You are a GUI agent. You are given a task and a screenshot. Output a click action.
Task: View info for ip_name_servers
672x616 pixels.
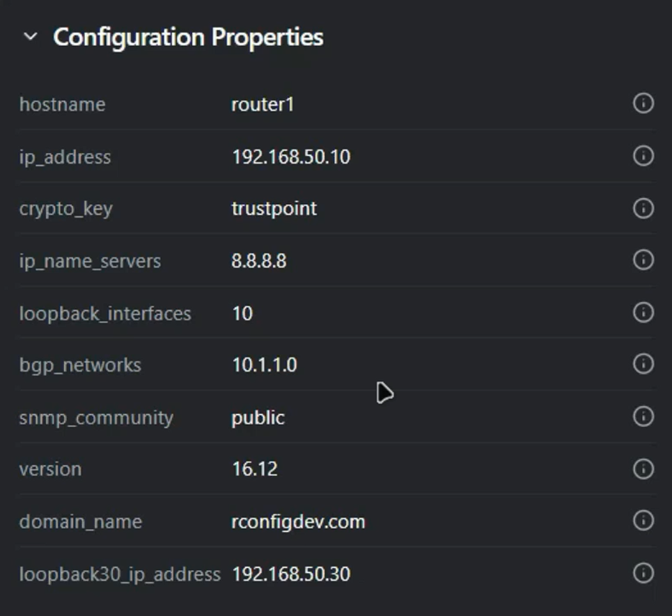pyautogui.click(x=643, y=260)
